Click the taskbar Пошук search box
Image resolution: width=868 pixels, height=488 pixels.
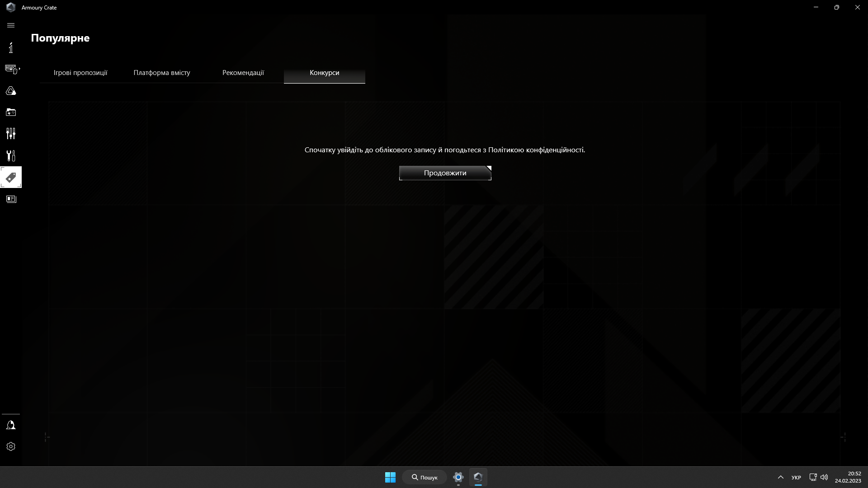(x=425, y=477)
